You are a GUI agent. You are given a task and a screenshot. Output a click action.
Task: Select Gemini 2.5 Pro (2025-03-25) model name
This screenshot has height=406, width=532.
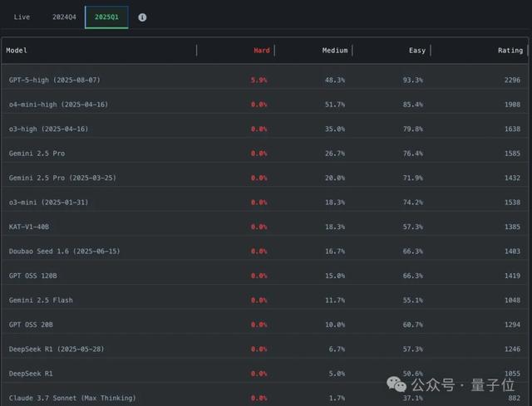click(x=62, y=178)
